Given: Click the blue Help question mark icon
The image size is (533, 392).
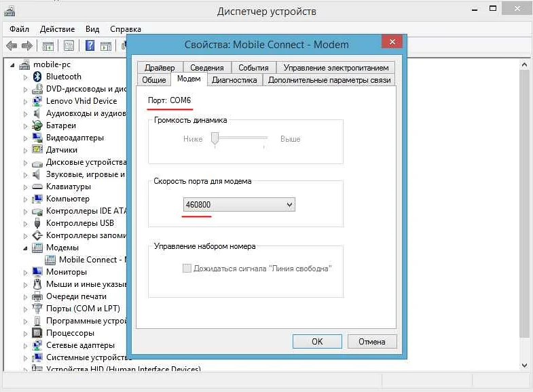Looking at the screenshot, I should [90, 45].
